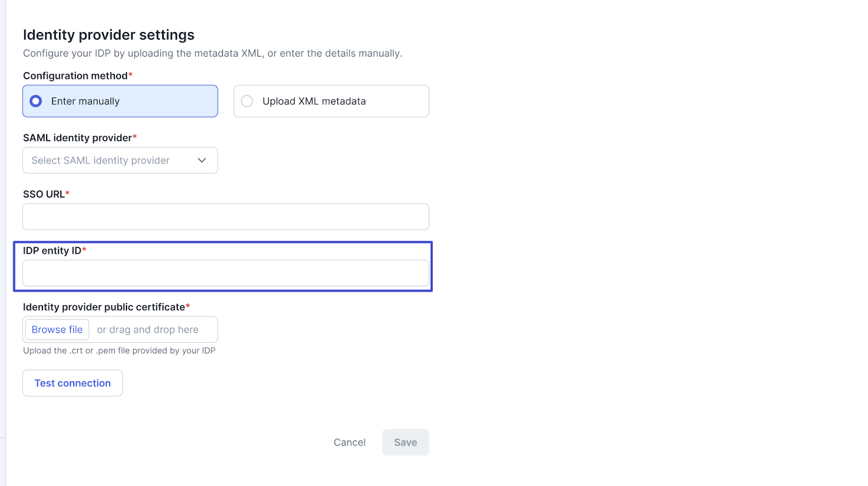Cancel the identity provider configuration
This screenshot has width=868, height=486.
coord(349,443)
